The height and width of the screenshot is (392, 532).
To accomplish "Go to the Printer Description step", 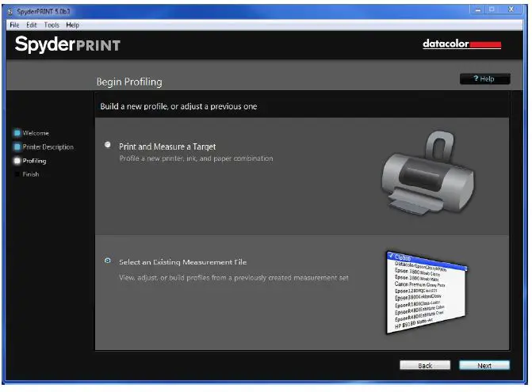I will click(x=48, y=147).
